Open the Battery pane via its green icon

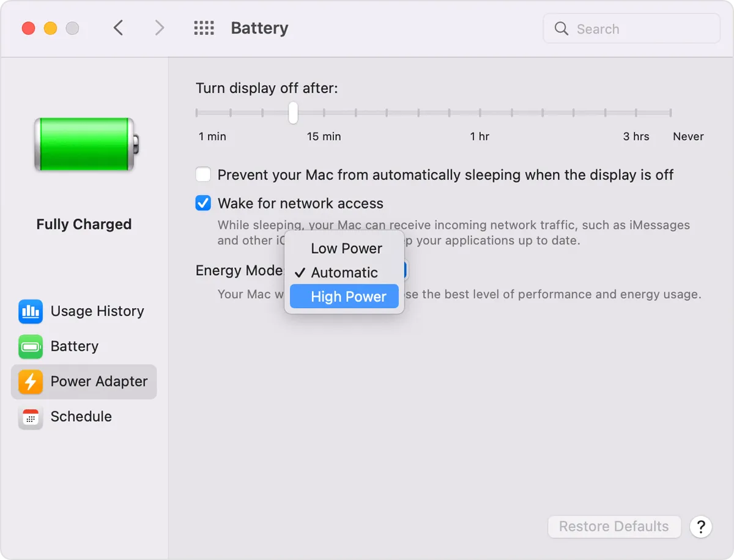click(x=30, y=346)
